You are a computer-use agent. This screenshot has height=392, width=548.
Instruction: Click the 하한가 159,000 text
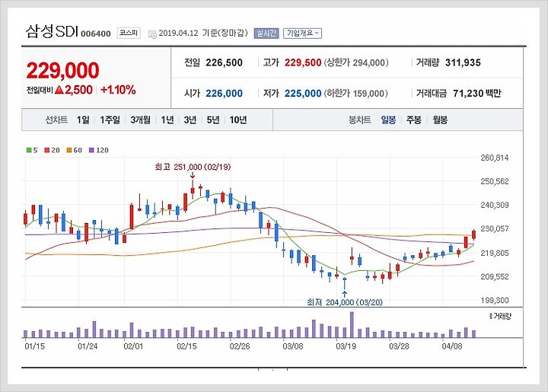(x=356, y=94)
